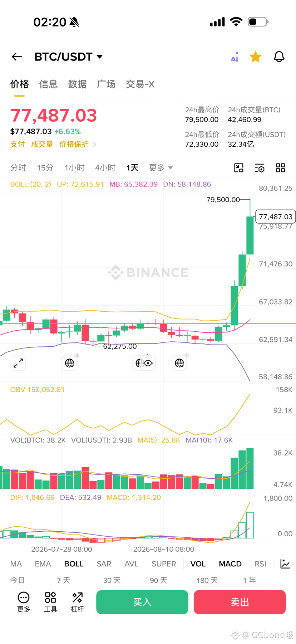Open chart settings icon

260,168
